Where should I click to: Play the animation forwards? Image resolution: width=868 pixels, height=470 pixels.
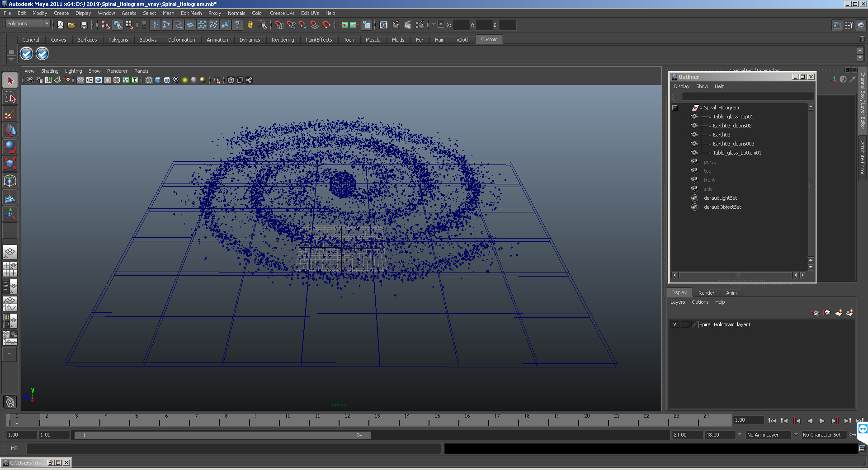coord(822,421)
